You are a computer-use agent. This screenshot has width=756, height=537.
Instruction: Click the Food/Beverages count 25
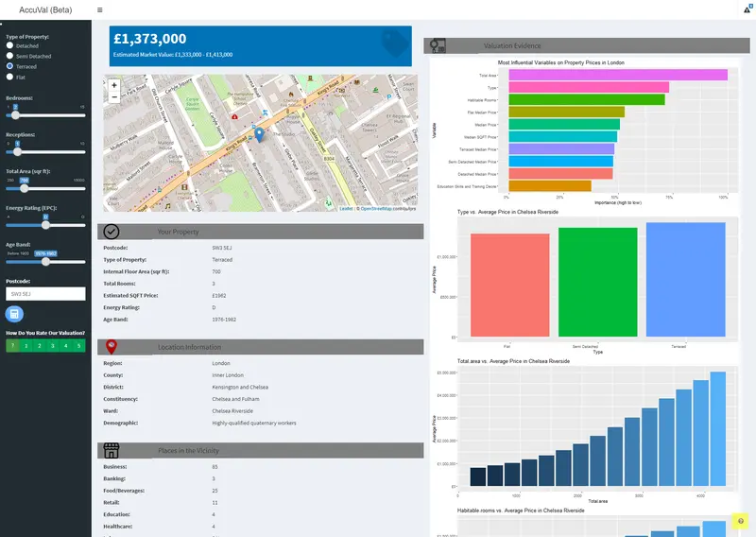(x=215, y=491)
